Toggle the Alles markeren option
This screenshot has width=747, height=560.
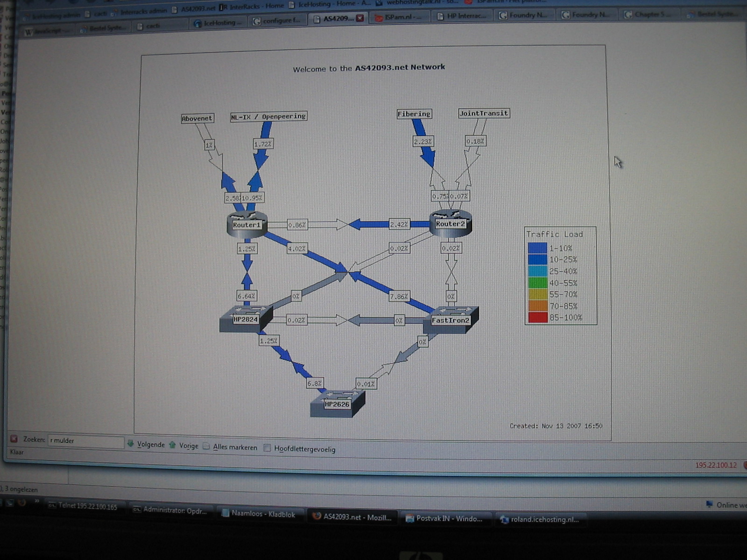click(x=206, y=447)
